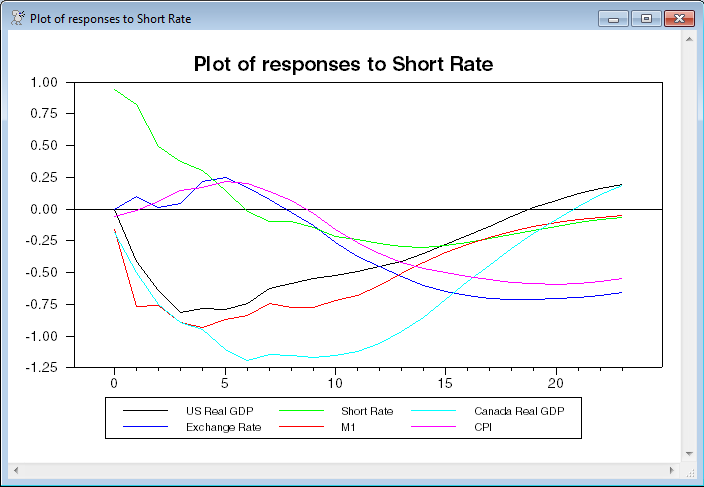704x487 pixels.
Task: Click the vertical scrollbar up arrow
Action: 688,39
